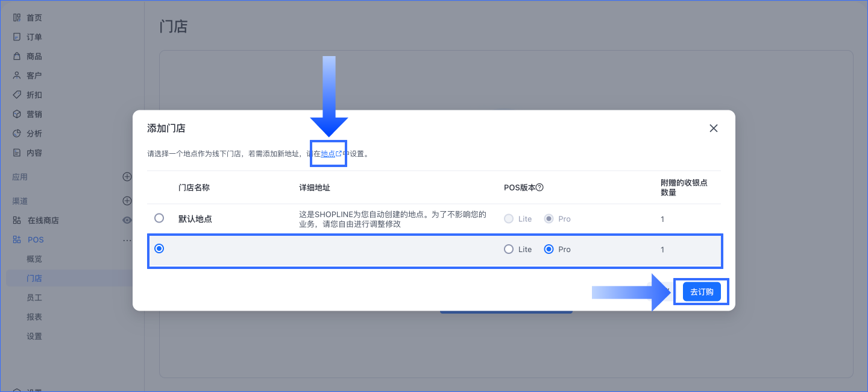Click the 首页 home icon in sidebar
This screenshot has width=868, height=392.
(x=17, y=17)
